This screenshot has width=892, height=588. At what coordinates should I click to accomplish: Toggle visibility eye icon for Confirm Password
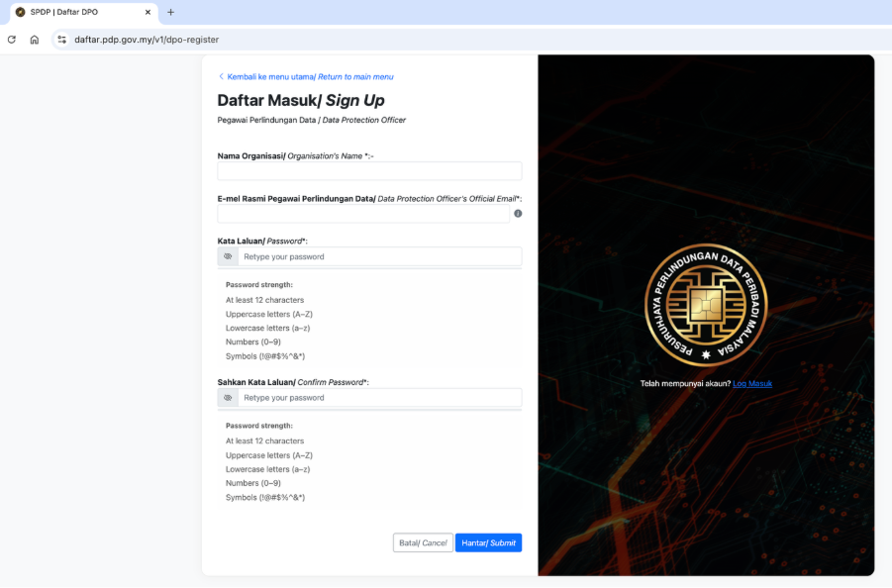tap(228, 398)
